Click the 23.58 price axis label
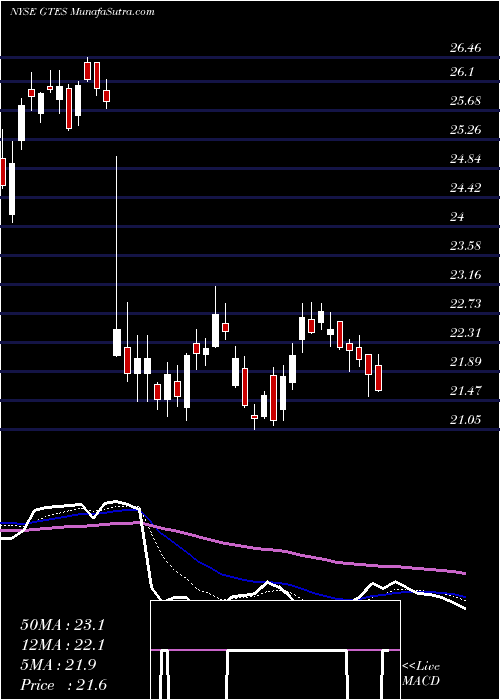Screen dimensions: 500x700 click(465, 246)
